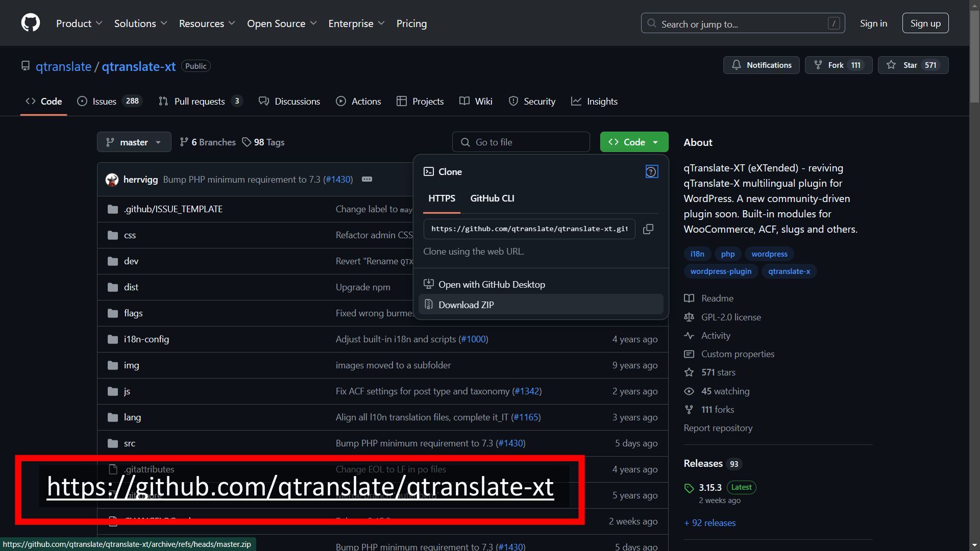This screenshot has height=551, width=980.
Task: Click the Fork button
Action: 838,65
